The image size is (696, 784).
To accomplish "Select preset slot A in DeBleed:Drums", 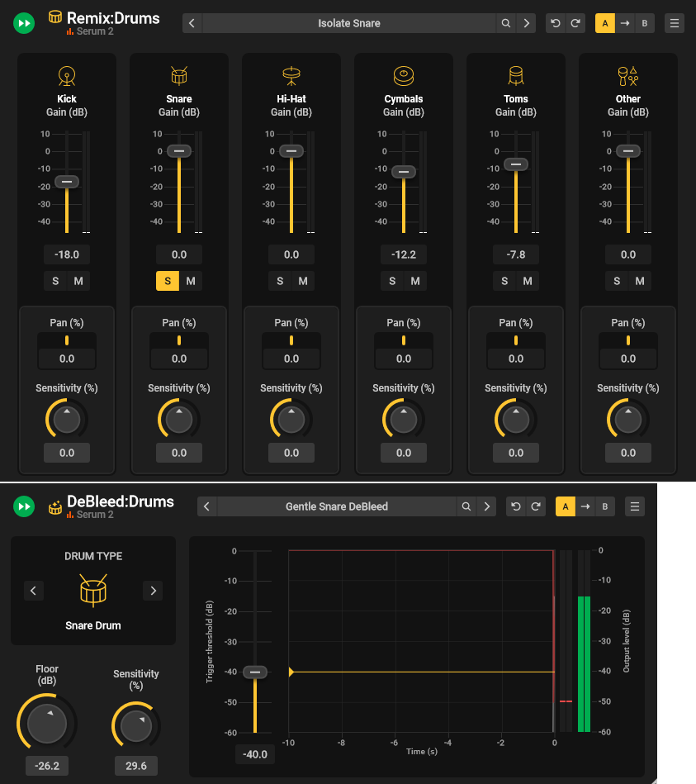I will point(565,506).
